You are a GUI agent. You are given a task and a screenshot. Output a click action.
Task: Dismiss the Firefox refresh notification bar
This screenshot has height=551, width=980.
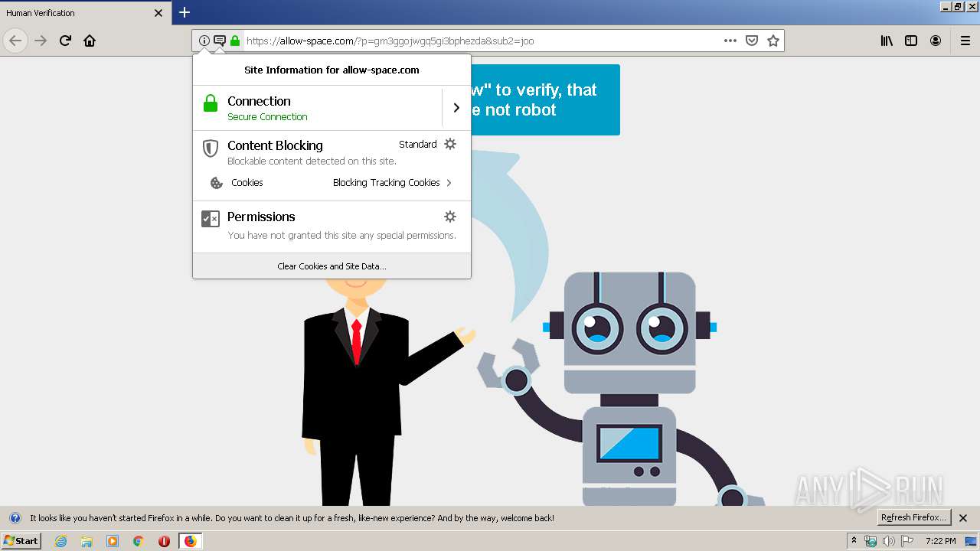coord(963,518)
